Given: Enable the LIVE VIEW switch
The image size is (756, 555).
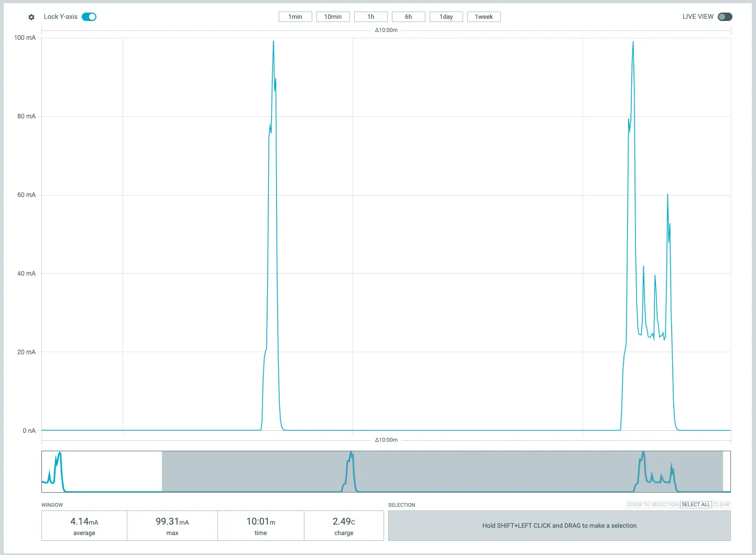Looking at the screenshot, I should pos(725,17).
